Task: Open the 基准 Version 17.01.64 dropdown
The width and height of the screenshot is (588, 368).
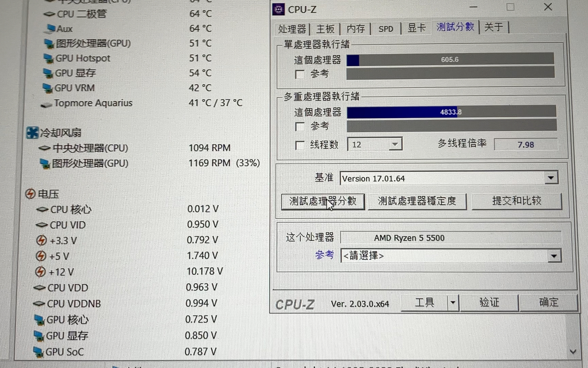Action: pos(551,178)
